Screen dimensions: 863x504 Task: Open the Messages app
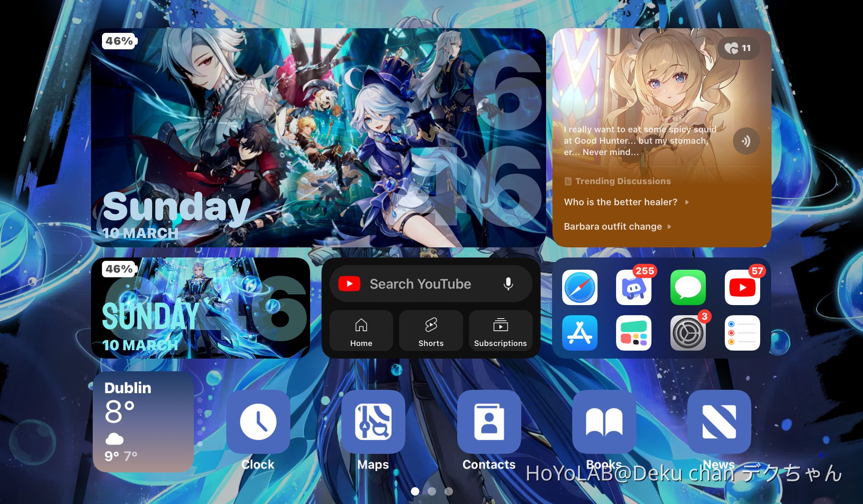tap(688, 288)
